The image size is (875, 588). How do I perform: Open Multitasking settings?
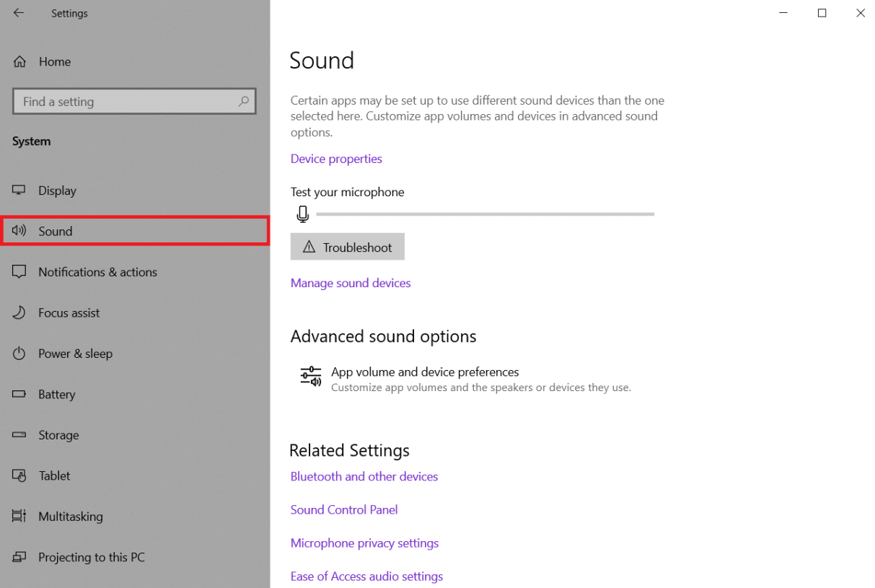tap(70, 517)
